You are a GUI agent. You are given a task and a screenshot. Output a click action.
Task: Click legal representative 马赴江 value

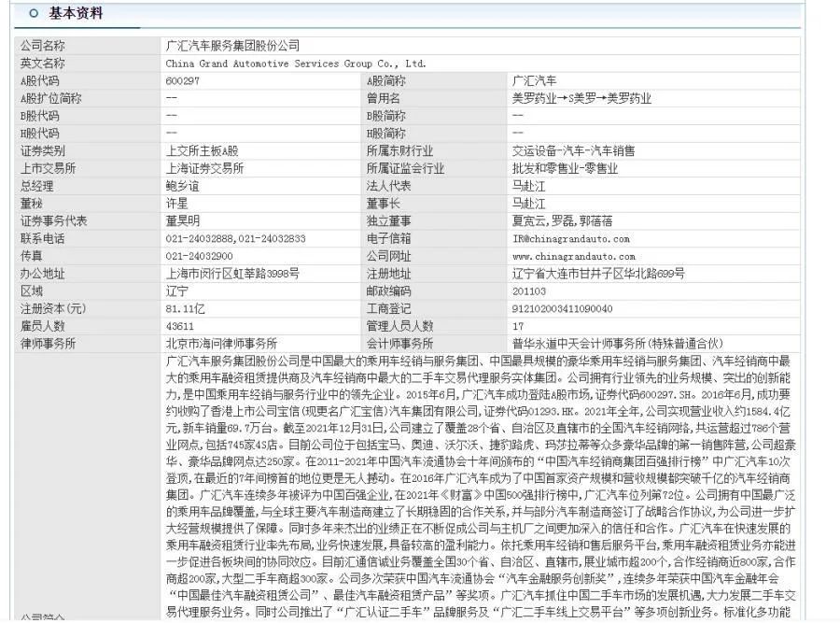click(528, 186)
